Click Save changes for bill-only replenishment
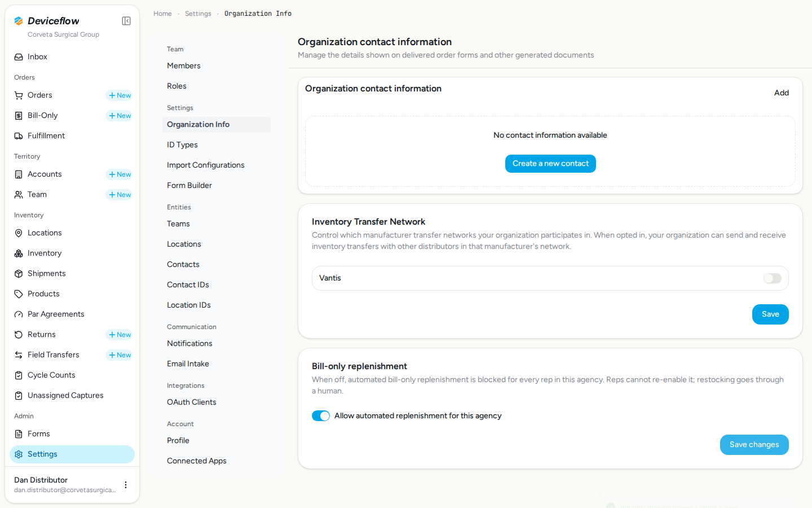Viewport: 812px width, 508px height. tap(754, 445)
